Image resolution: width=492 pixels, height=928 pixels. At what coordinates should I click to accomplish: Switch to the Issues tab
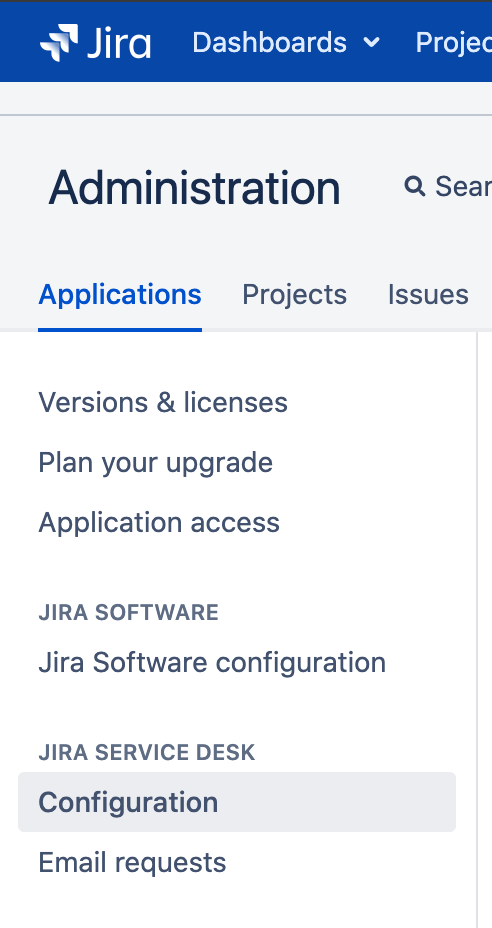pos(428,294)
